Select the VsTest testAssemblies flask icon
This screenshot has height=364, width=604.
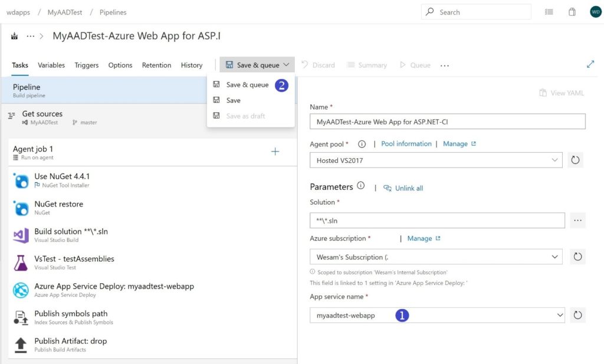click(x=21, y=263)
